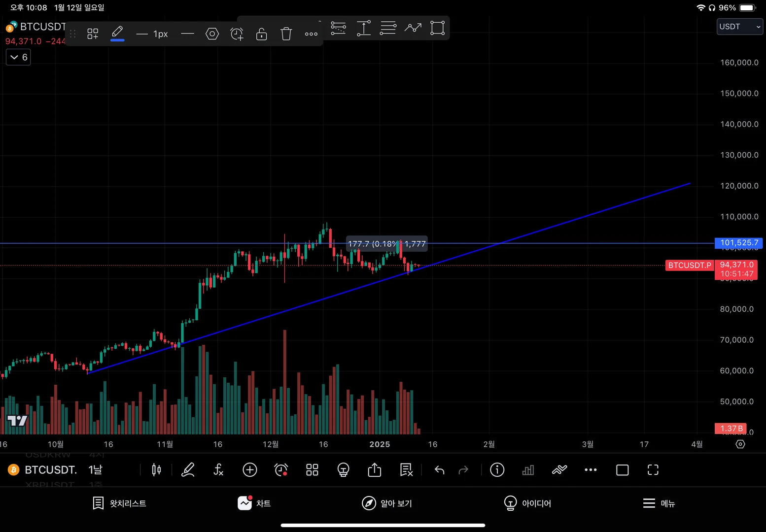This screenshot has width=766, height=532.
Task: Tap TradingView logo on chart
Action: pyautogui.click(x=17, y=421)
